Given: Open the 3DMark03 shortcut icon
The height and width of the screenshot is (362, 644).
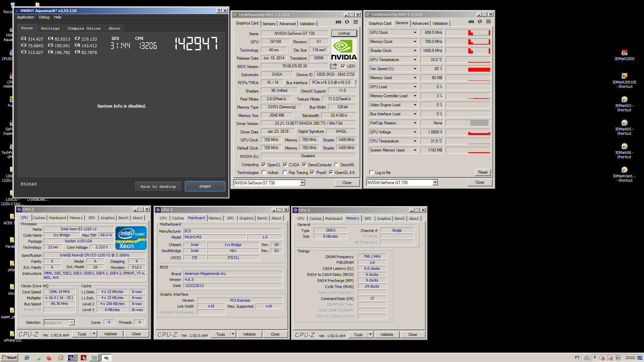Looking at the screenshot, I should pos(624,104).
